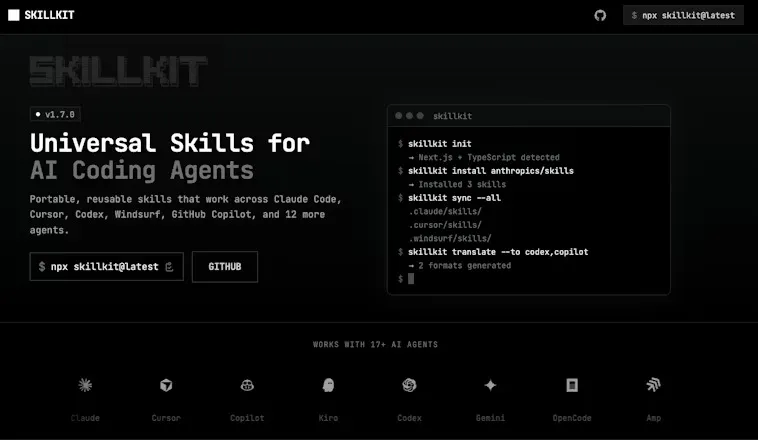
Task: Open the GITHUB button in hero
Action: pyautogui.click(x=225, y=266)
